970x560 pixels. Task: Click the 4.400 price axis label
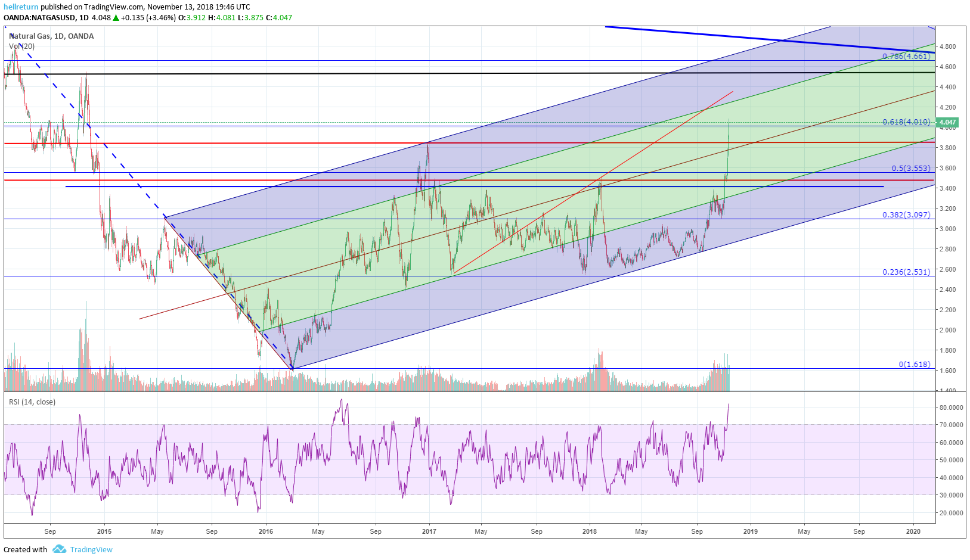(x=947, y=87)
